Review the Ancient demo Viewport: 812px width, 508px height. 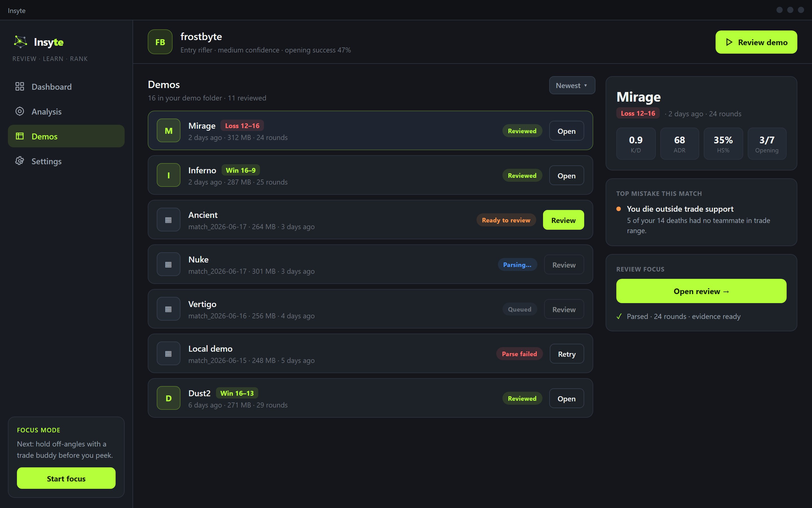tap(563, 220)
